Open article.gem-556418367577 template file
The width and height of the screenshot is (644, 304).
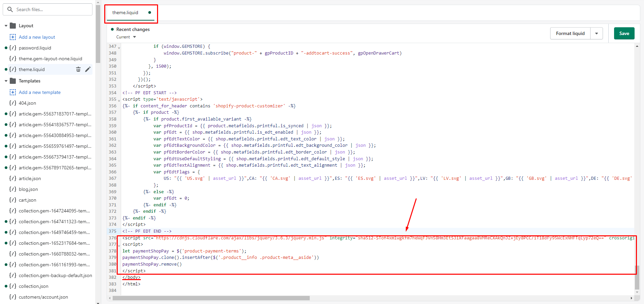(55, 125)
